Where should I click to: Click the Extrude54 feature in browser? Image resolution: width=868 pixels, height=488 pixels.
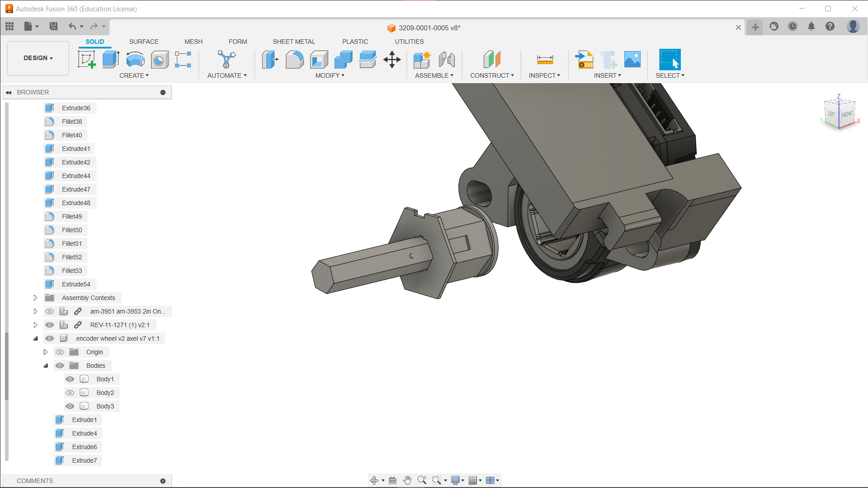point(76,284)
